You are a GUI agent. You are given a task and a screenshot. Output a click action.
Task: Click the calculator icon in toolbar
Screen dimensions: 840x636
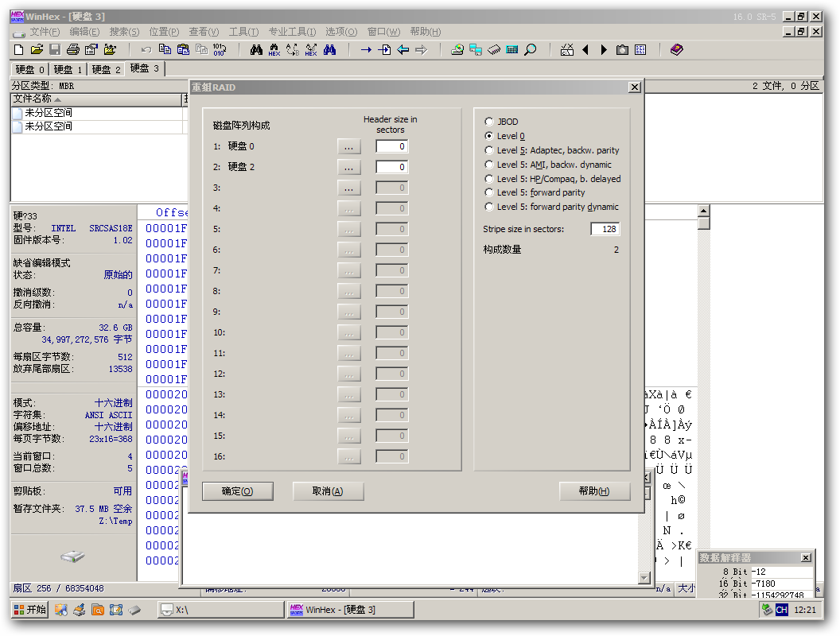coord(512,50)
